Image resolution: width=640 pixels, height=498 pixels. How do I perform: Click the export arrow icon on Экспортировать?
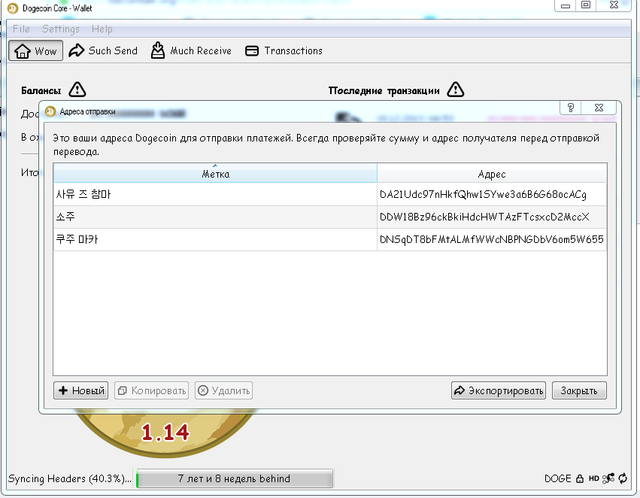click(460, 390)
